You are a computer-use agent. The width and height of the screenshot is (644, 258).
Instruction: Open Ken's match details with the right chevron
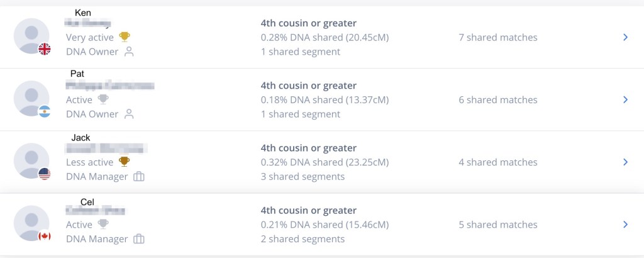coord(625,37)
